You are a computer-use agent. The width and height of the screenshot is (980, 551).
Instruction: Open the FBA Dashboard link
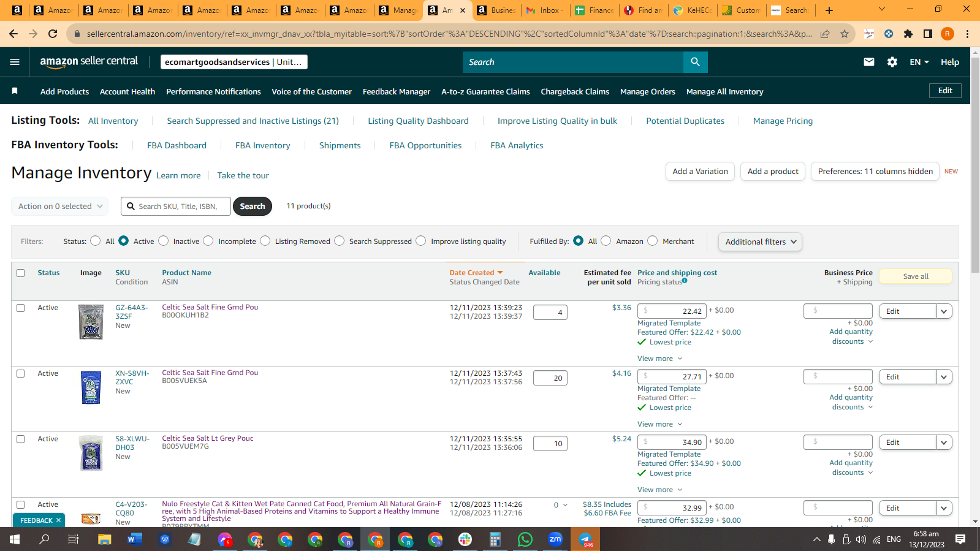(177, 145)
